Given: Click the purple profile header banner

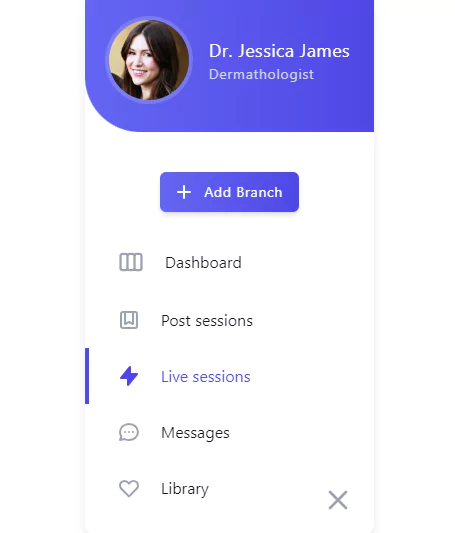Looking at the screenshot, I should click(229, 66).
